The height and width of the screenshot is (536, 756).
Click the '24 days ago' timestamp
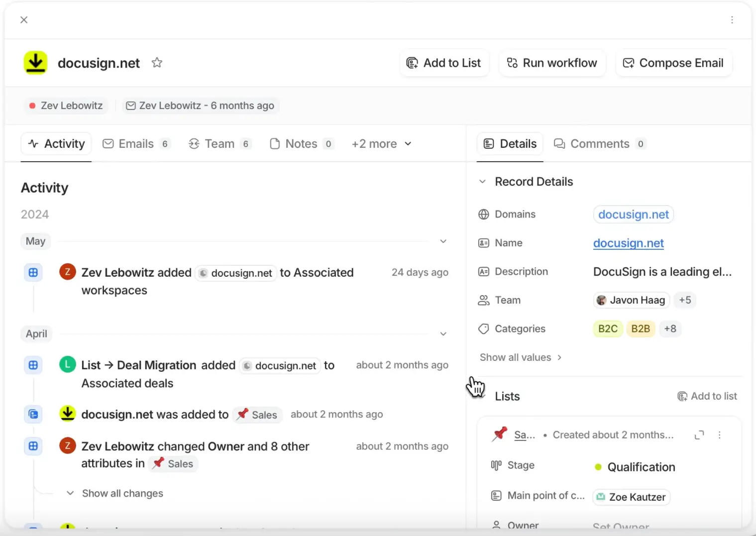[420, 272]
